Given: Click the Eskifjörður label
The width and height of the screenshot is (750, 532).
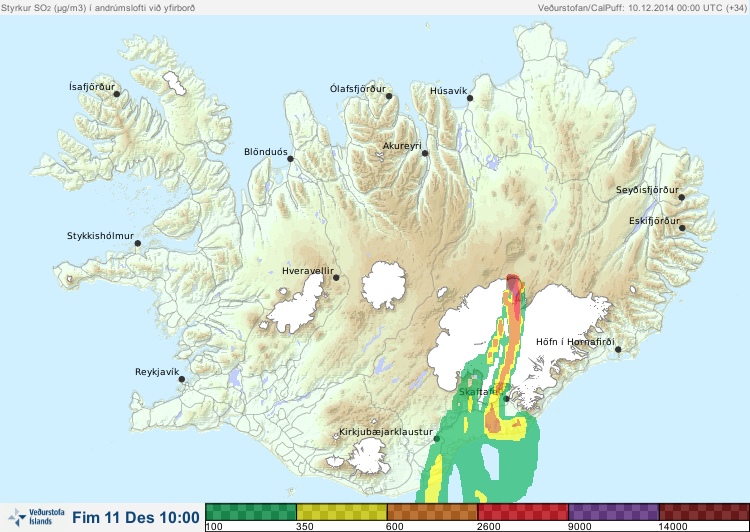Looking at the screenshot, I should click(x=654, y=221).
